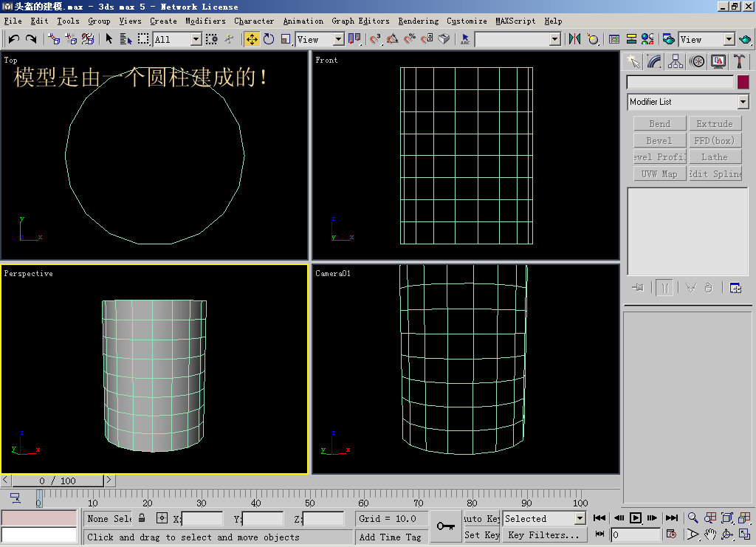Switch to the Create panel tab
756x547 pixels.
633,62
